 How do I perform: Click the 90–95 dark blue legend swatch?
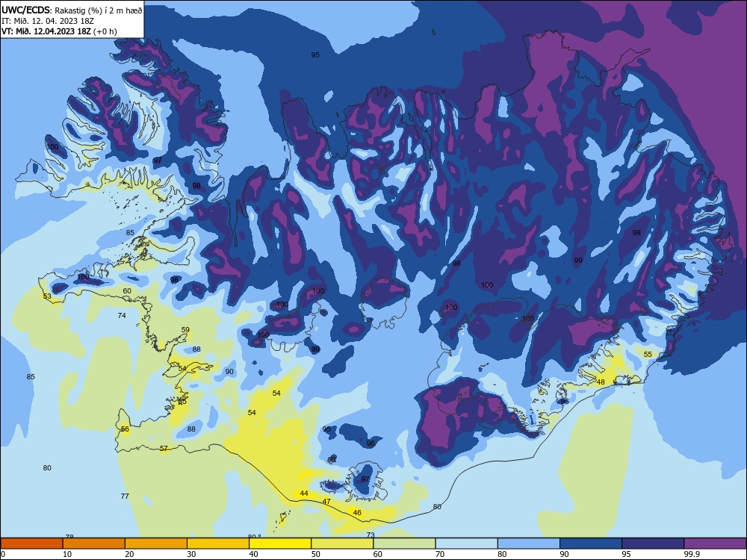(x=591, y=544)
